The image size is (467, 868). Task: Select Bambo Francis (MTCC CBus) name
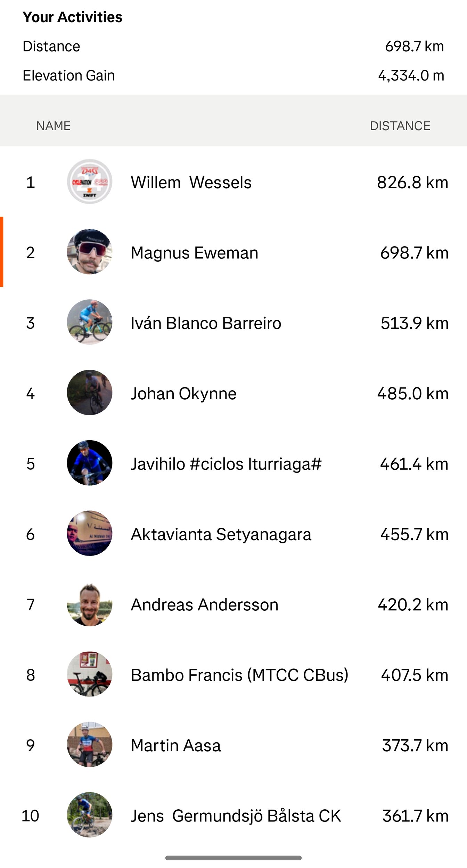click(x=240, y=675)
